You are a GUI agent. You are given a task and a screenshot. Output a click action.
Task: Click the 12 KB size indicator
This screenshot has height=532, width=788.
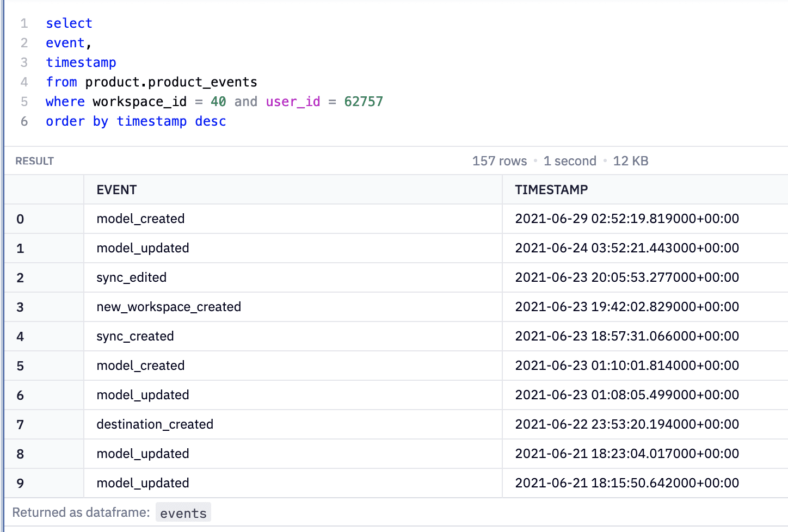(x=630, y=161)
